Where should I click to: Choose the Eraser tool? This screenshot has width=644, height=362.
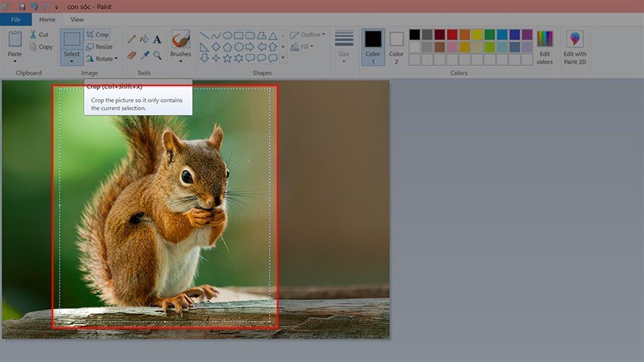[131, 56]
